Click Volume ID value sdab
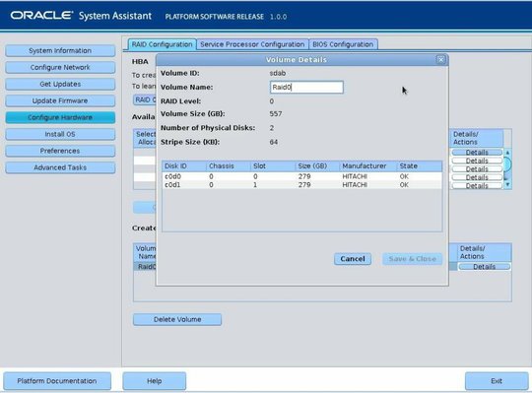 point(278,73)
